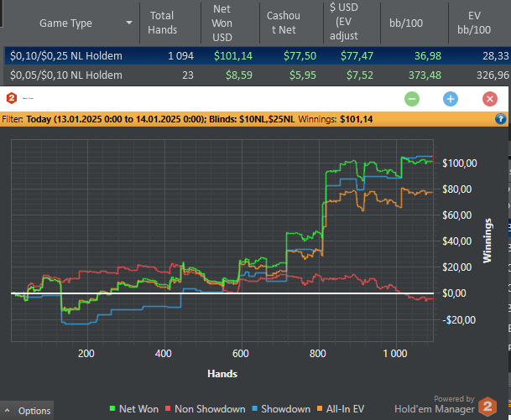Screen dimensions: 511x420
Task: Click the 326,96 EV bb/100 cell
Action: pyautogui.click(x=493, y=75)
